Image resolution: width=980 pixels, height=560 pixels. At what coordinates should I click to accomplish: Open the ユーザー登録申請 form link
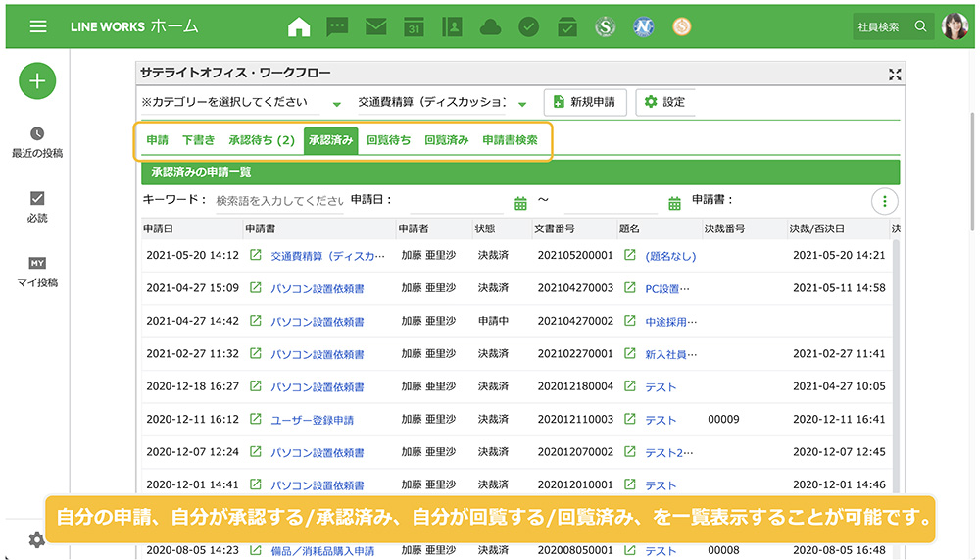pyautogui.click(x=313, y=420)
